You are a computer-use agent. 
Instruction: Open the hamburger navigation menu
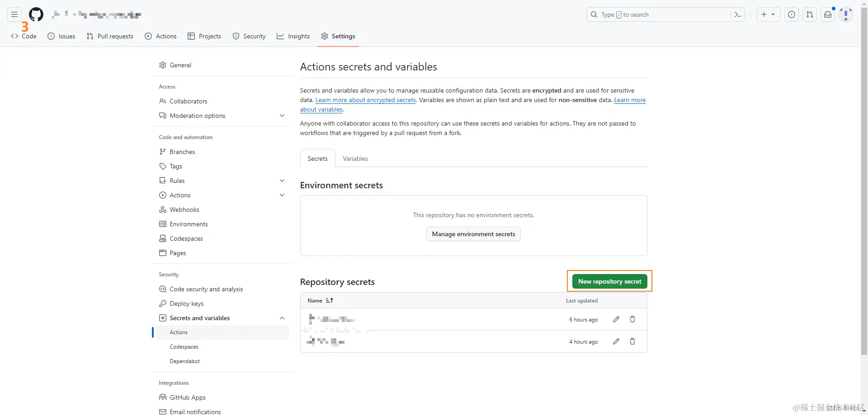click(x=14, y=14)
